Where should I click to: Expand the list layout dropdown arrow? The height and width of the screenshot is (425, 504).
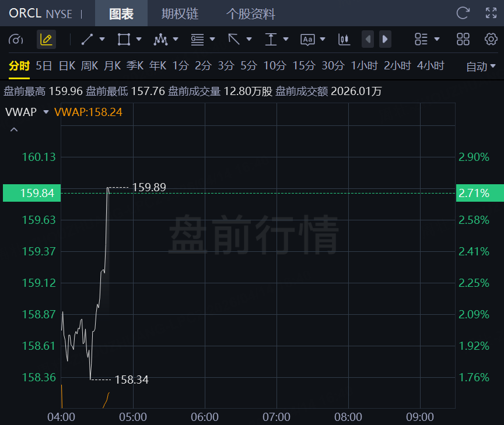click(436, 39)
